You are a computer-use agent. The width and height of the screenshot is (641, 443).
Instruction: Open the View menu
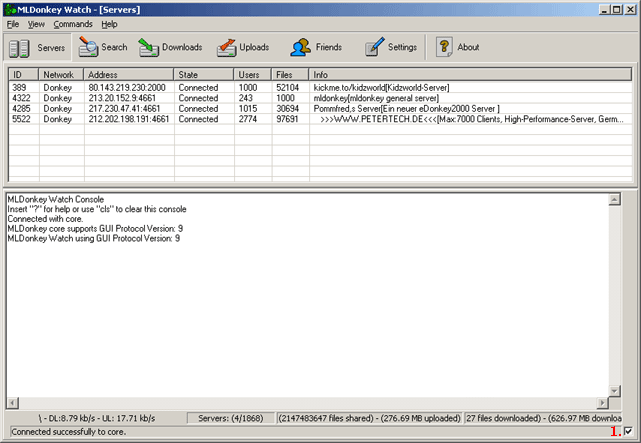click(36, 23)
